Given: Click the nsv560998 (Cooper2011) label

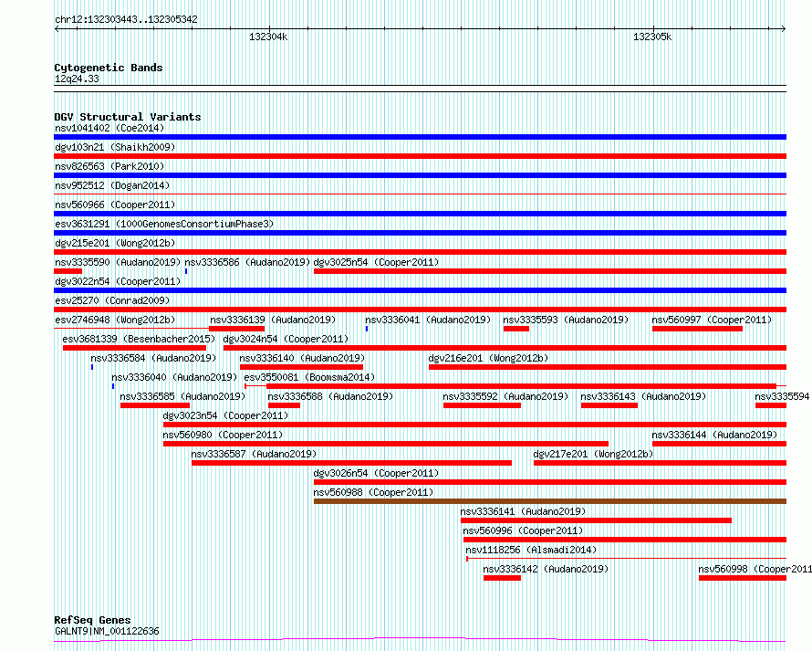Looking at the screenshot, I should coord(755,569).
